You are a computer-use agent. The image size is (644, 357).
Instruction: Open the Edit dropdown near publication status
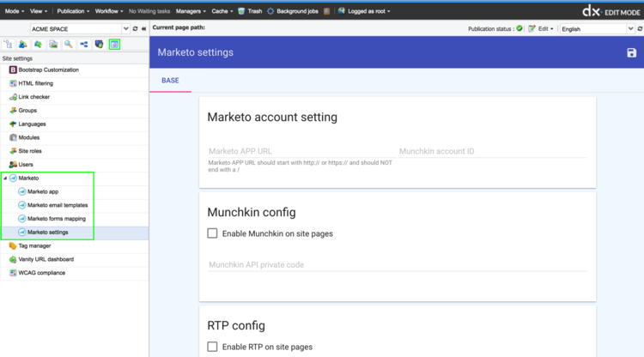pos(542,28)
